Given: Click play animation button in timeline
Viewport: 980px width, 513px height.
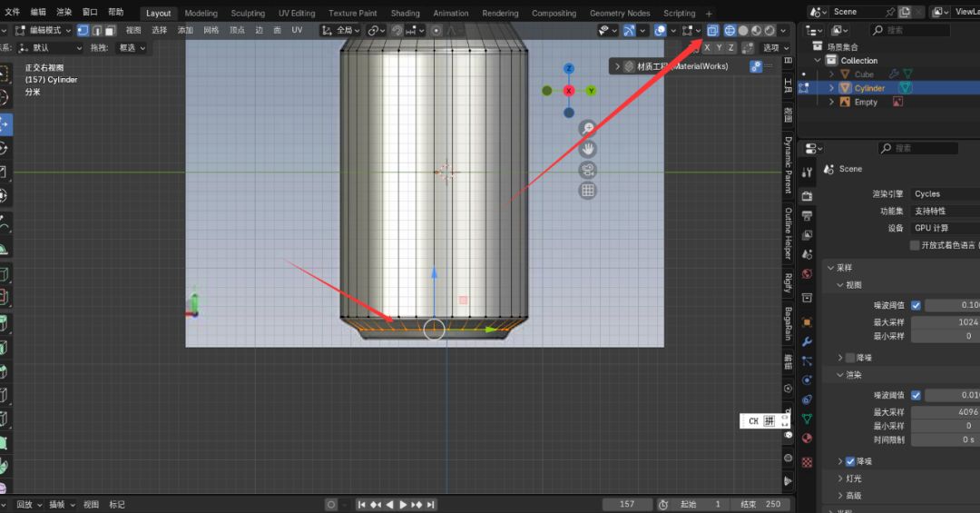Looking at the screenshot, I should (x=403, y=504).
